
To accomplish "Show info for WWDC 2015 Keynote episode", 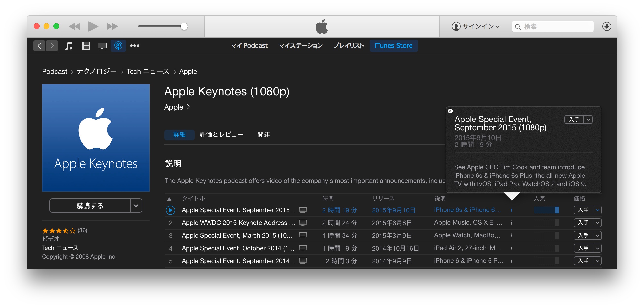I will [511, 222].
